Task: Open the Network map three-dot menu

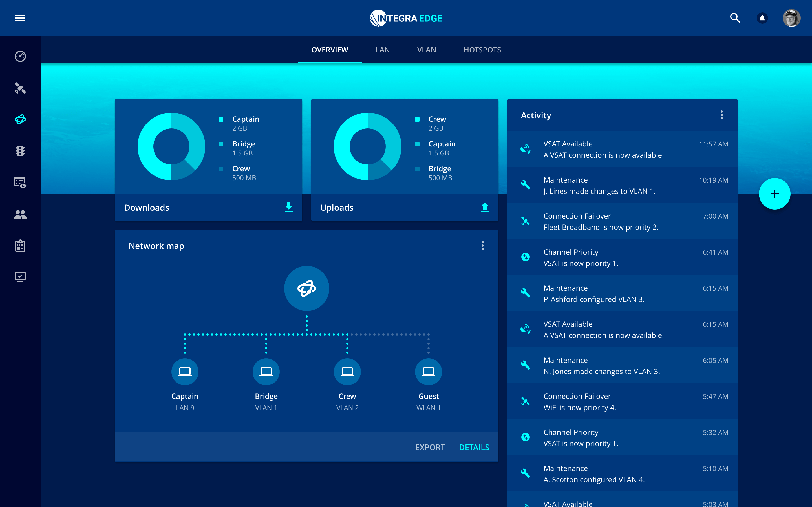Action: (482, 246)
